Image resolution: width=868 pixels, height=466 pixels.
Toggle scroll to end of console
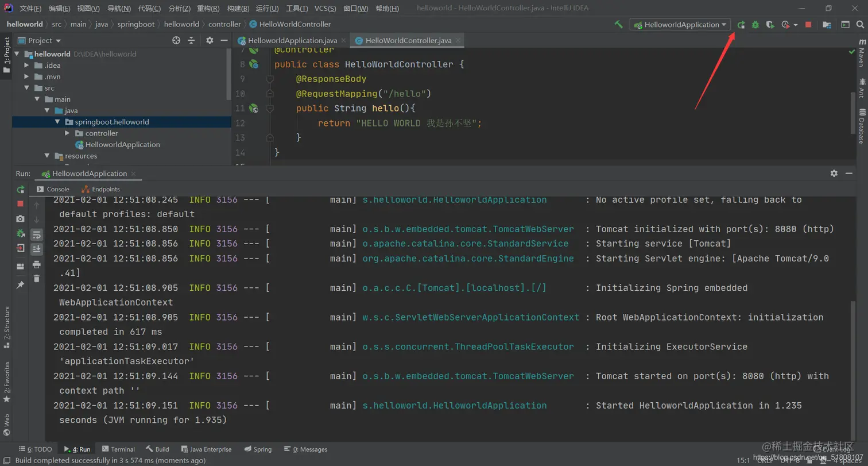coord(37,249)
